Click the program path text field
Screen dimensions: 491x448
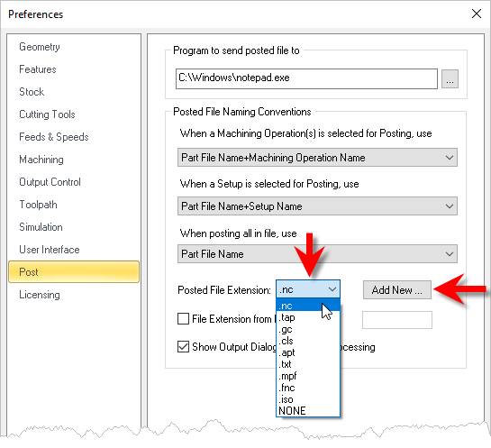(x=306, y=79)
